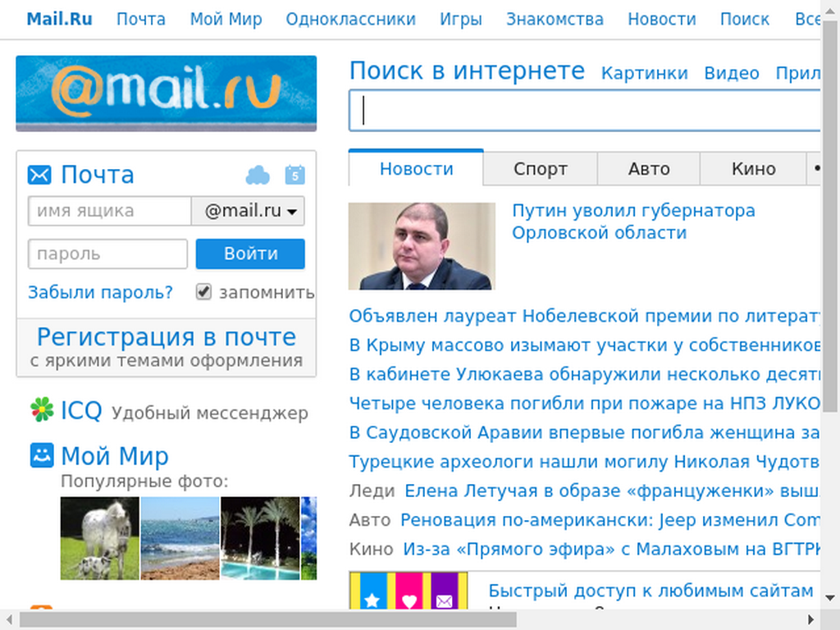The height and width of the screenshot is (630, 840).
Task: Click the Почта envelope icon
Action: (x=39, y=176)
